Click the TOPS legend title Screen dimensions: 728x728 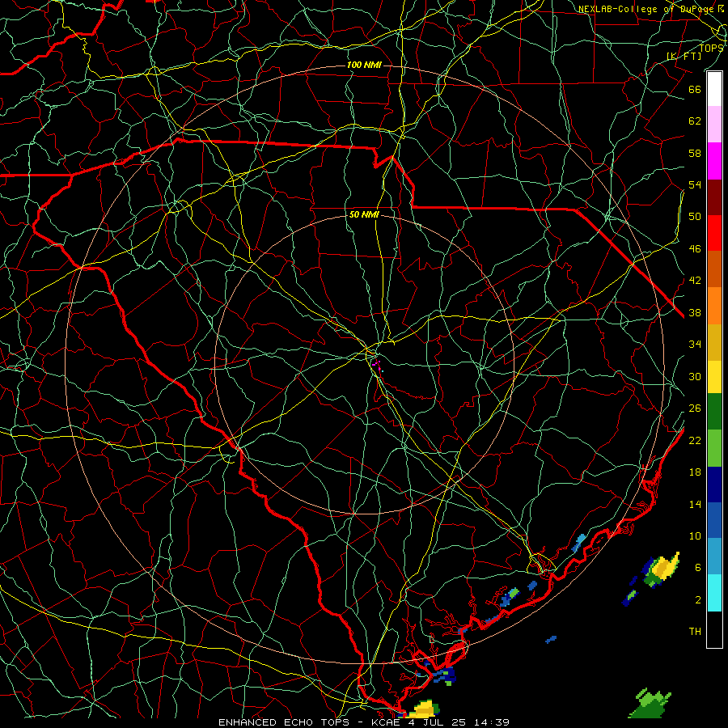click(x=711, y=48)
